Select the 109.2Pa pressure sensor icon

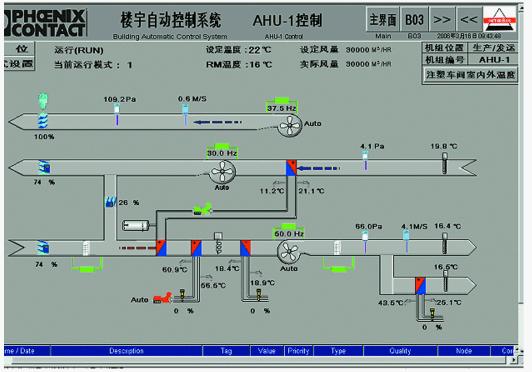(116, 115)
